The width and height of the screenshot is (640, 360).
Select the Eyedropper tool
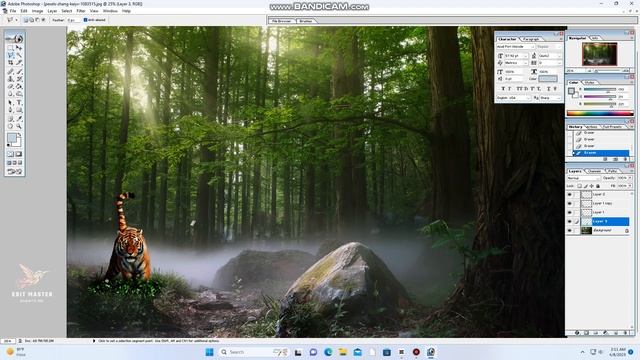[19, 118]
